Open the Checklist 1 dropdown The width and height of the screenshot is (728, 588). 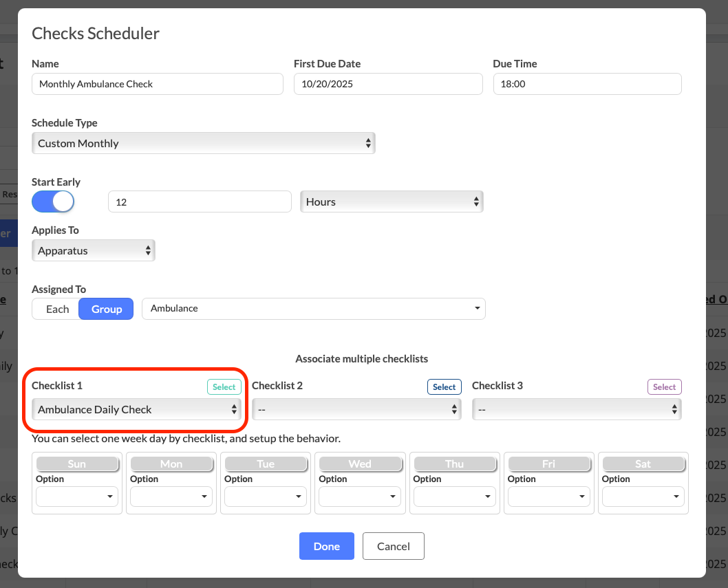(x=136, y=409)
